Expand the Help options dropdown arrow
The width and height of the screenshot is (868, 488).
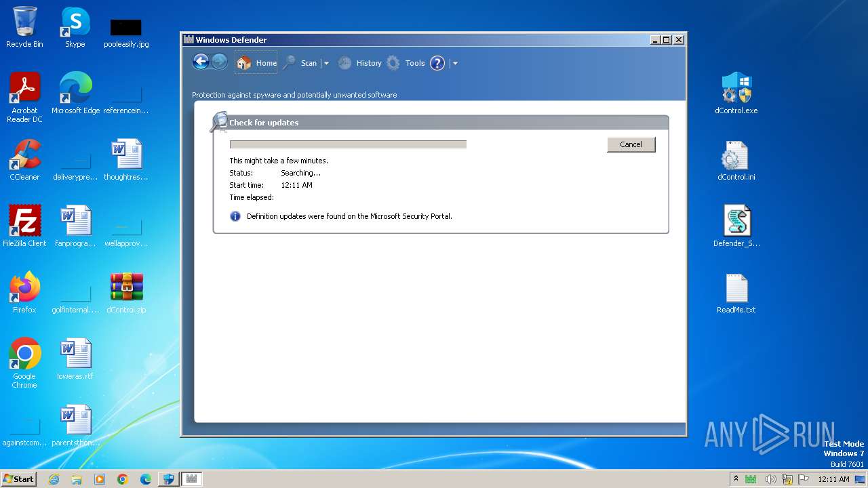tap(455, 64)
